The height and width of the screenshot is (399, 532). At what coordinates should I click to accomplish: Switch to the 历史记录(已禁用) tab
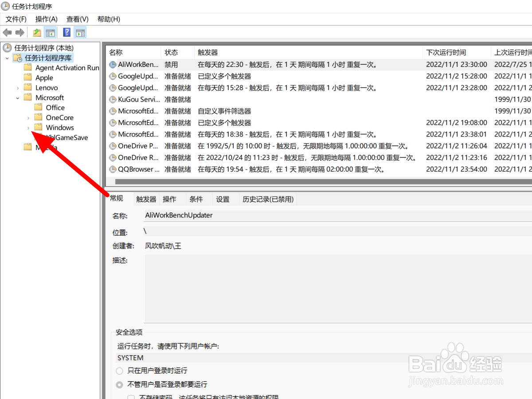tap(268, 199)
